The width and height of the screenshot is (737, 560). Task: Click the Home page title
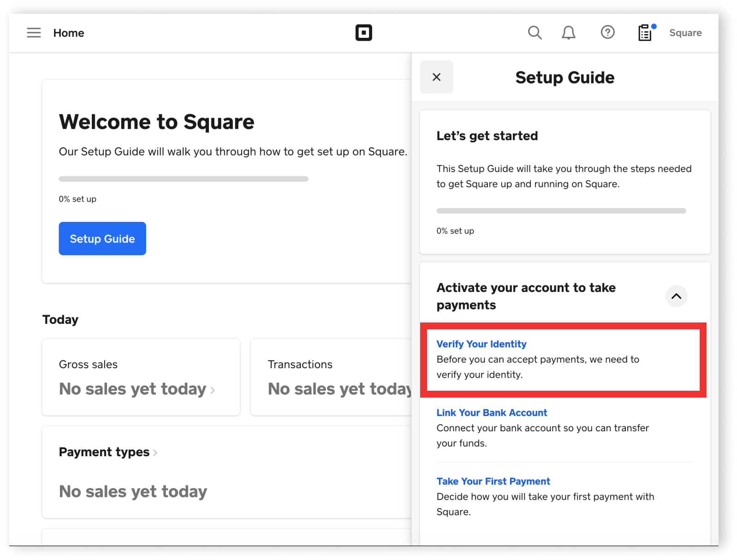tap(69, 33)
